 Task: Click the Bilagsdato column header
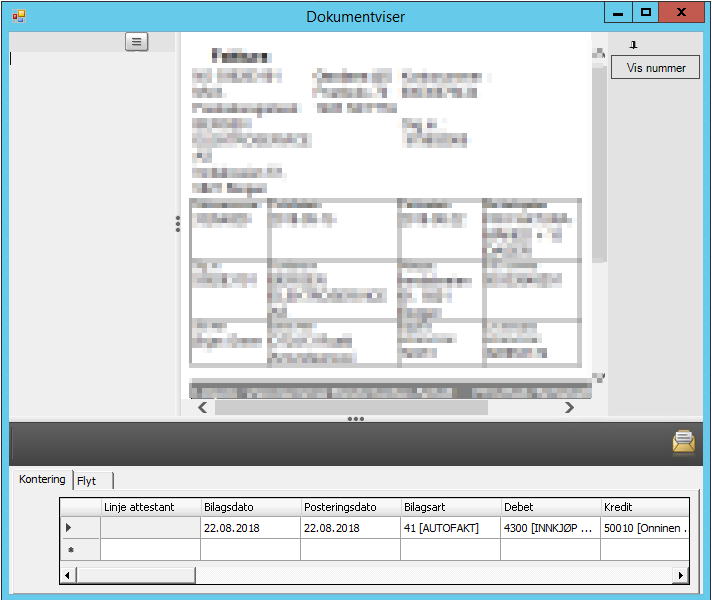coord(251,507)
